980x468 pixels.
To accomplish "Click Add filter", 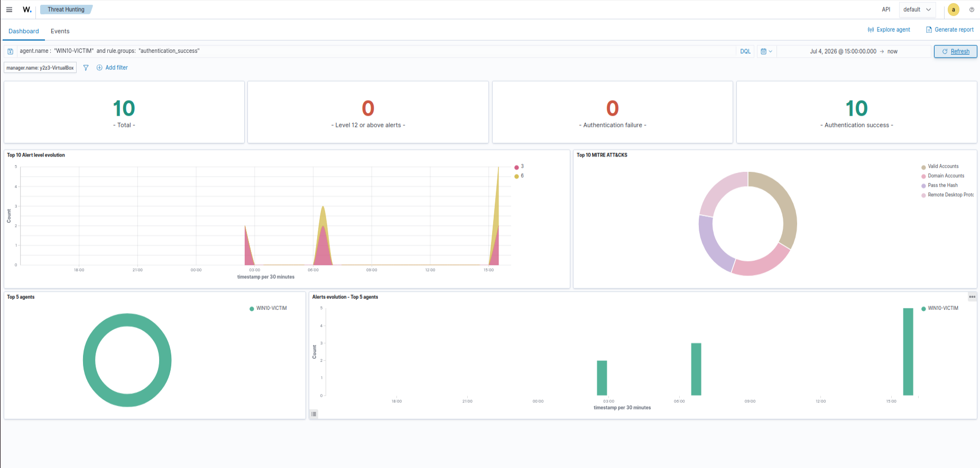I will 112,68.
